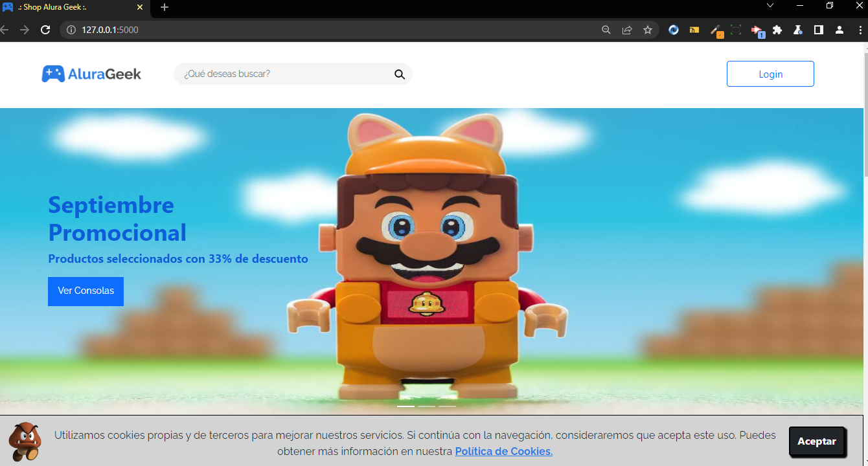868x466 pixels.
Task: Click the Lego Mario banner image
Action: [432, 261]
